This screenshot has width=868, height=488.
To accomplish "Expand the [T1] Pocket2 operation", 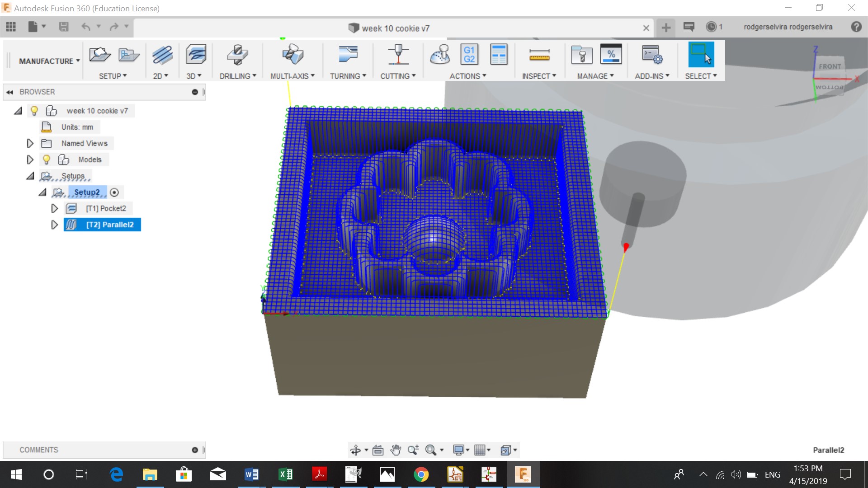I will tap(54, 209).
